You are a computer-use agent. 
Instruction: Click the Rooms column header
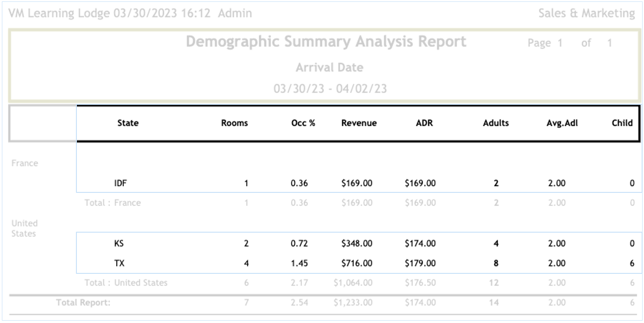click(234, 123)
